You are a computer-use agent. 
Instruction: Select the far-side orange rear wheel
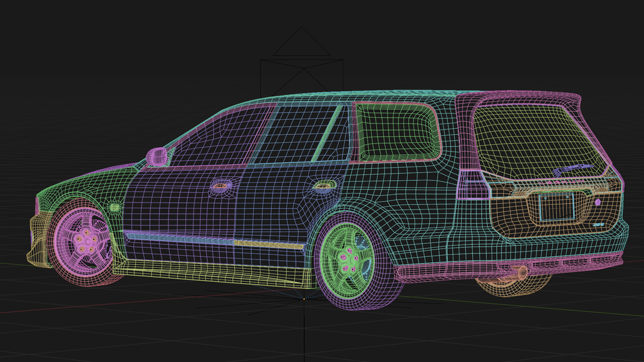point(514,286)
